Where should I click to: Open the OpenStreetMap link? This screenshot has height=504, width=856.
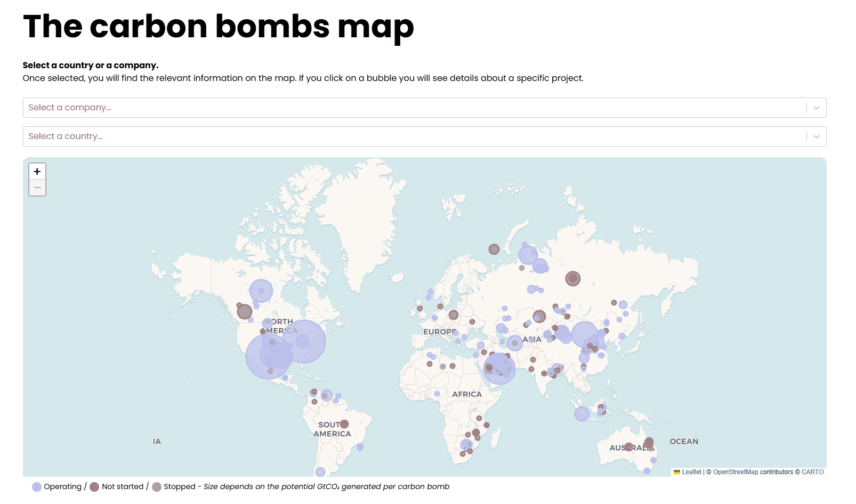[735, 472]
